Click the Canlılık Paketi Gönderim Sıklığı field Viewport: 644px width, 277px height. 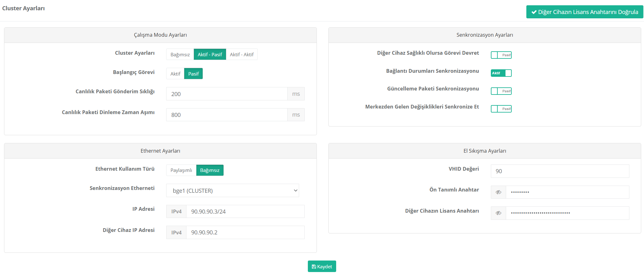(x=227, y=94)
